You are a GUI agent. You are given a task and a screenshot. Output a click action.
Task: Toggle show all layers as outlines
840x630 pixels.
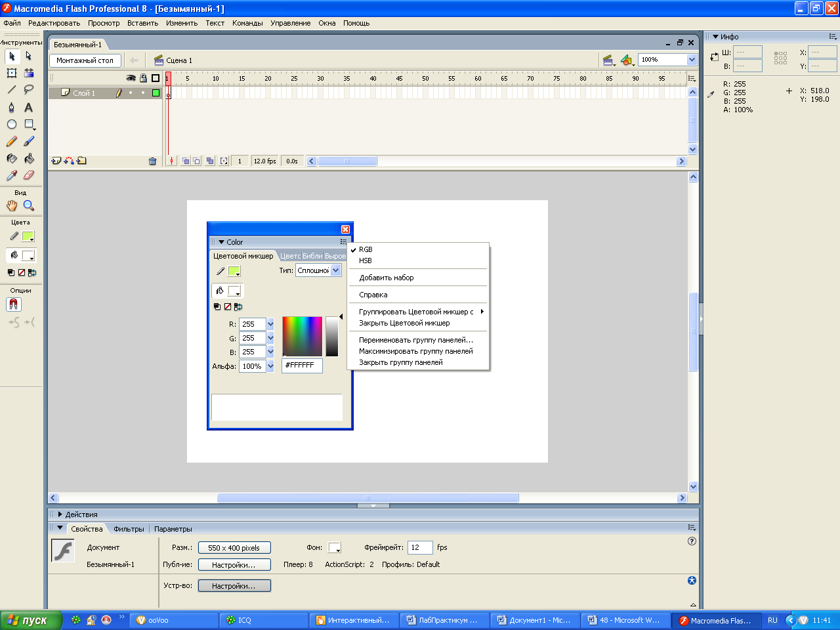156,78
